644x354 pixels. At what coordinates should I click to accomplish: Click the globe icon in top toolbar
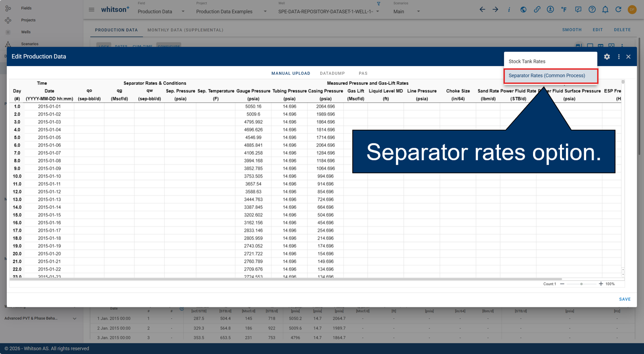pyautogui.click(x=523, y=10)
